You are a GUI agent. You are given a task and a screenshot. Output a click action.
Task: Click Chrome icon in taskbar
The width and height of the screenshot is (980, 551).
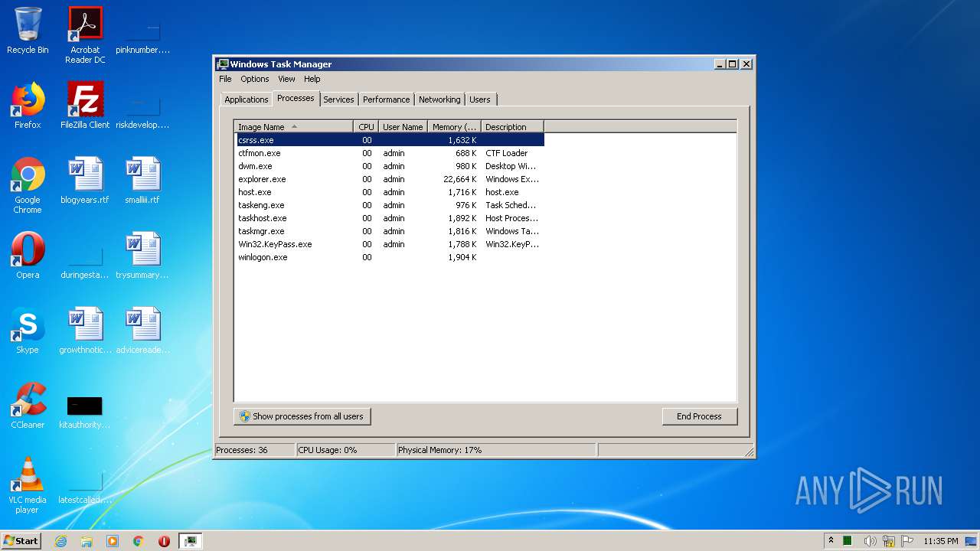click(139, 541)
